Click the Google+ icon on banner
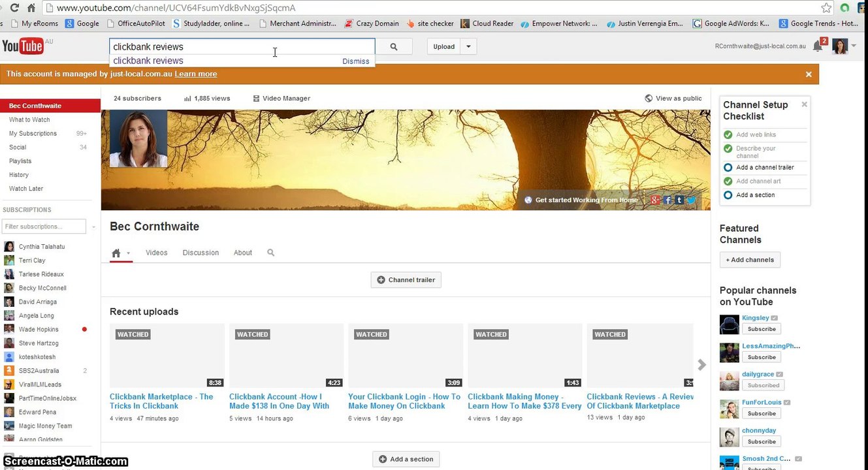 pos(655,200)
